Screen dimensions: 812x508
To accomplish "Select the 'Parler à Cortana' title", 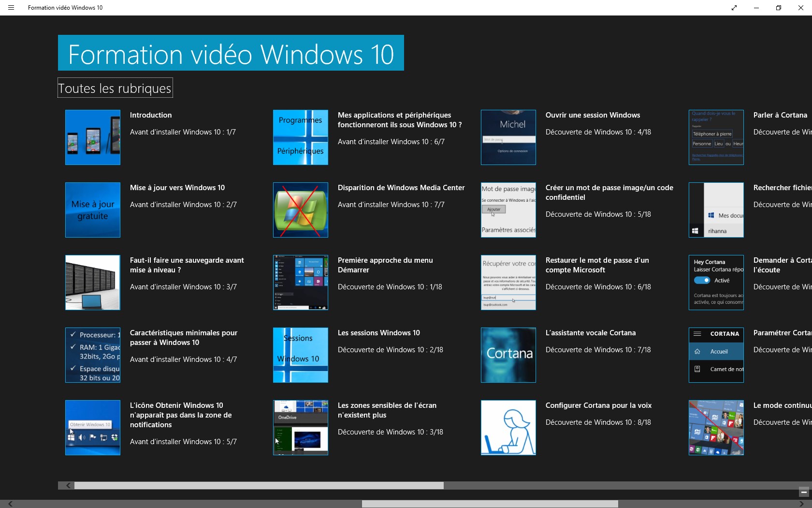I will point(781,115).
